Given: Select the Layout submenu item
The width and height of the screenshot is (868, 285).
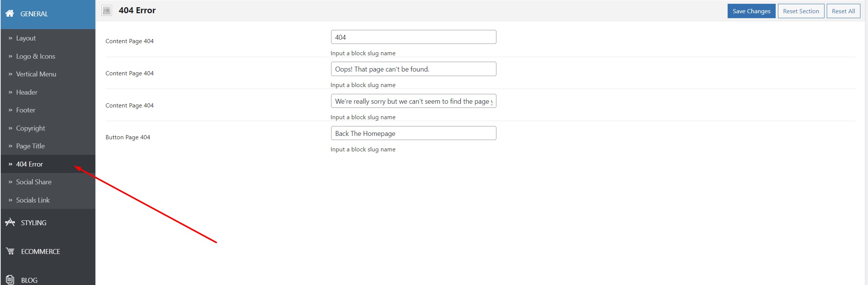Looking at the screenshot, I should (48, 38).
